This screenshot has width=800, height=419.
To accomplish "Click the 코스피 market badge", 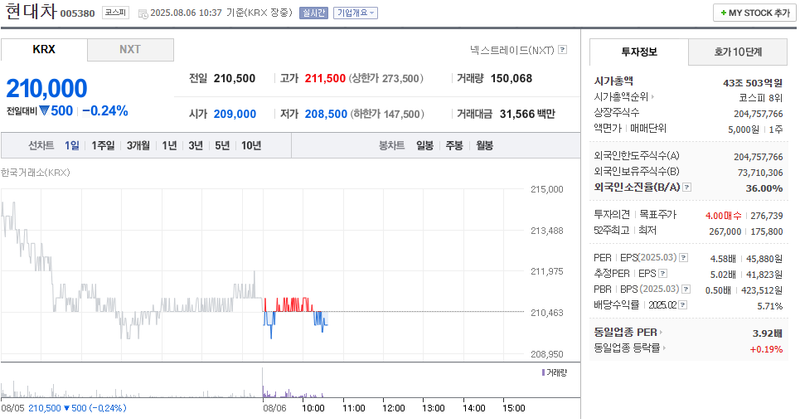I will tap(115, 12).
